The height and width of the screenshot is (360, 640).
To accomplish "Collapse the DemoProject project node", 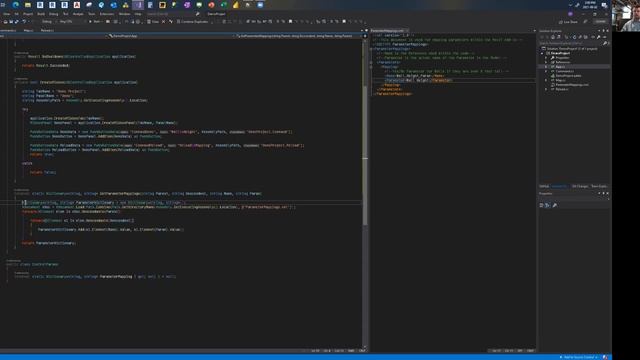I will click(542, 53).
